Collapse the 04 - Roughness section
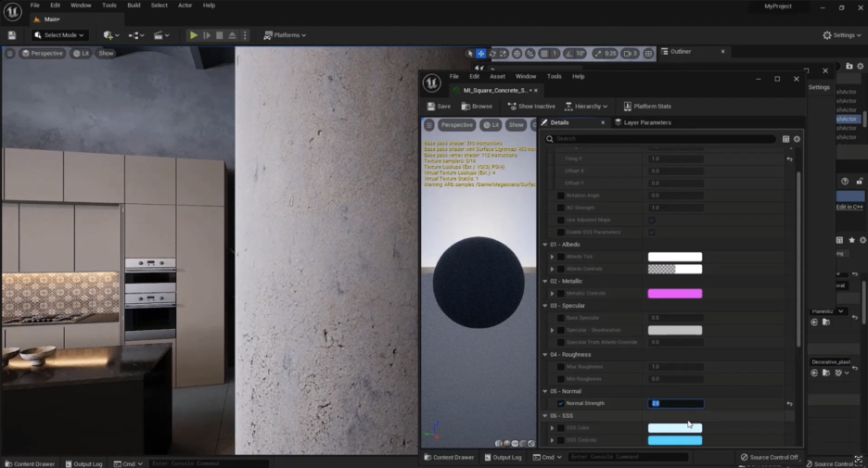 (x=545, y=355)
